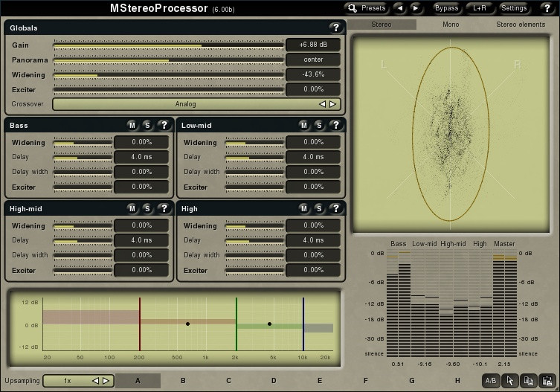This screenshot has height=392, width=560.
Task: Click the red 200 Hz crossover line
Action: pos(140,324)
